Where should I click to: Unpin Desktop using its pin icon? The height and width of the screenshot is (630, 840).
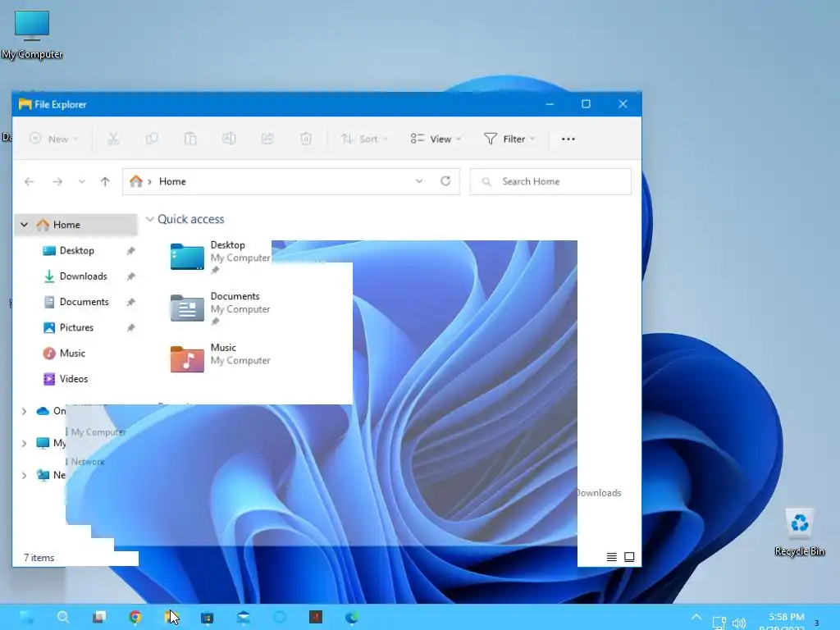click(130, 251)
